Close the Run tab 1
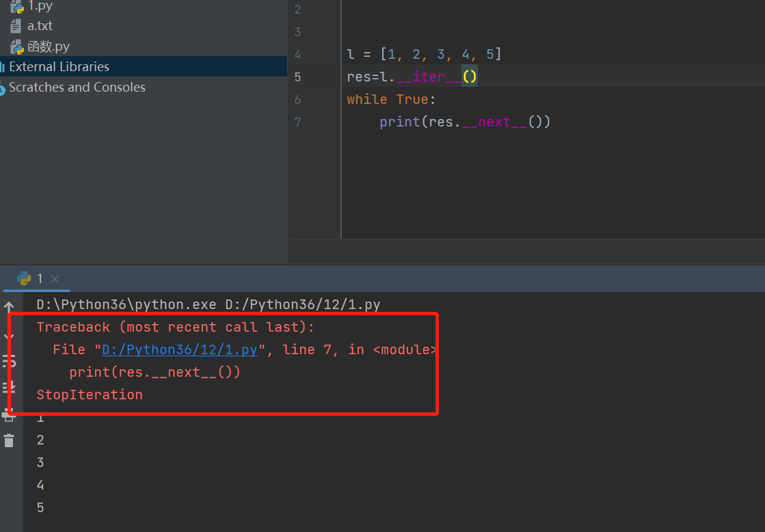This screenshot has height=532, width=765. click(55, 279)
